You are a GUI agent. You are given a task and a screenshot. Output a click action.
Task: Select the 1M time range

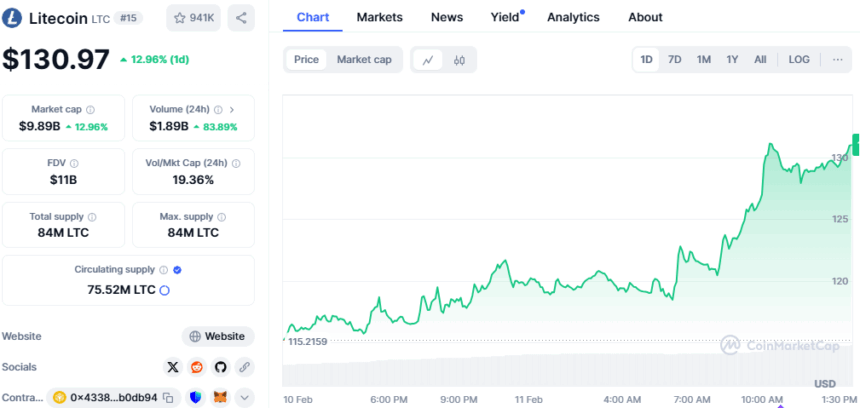[x=704, y=60]
